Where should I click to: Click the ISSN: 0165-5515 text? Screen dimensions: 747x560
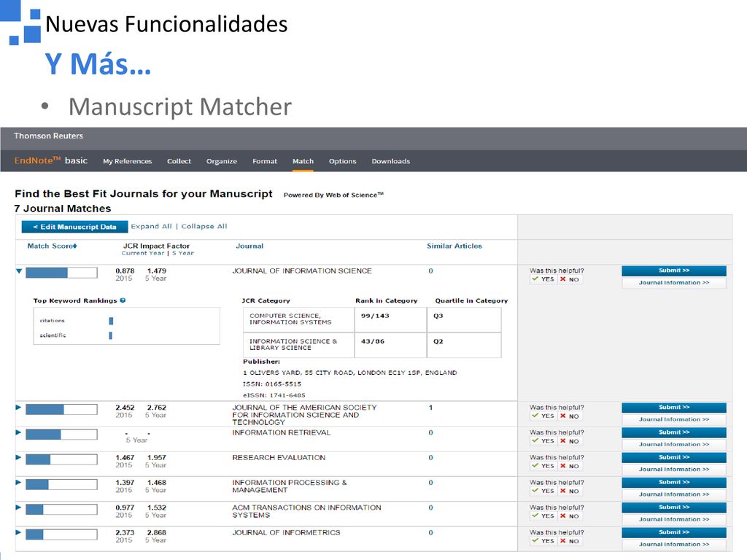(272, 384)
